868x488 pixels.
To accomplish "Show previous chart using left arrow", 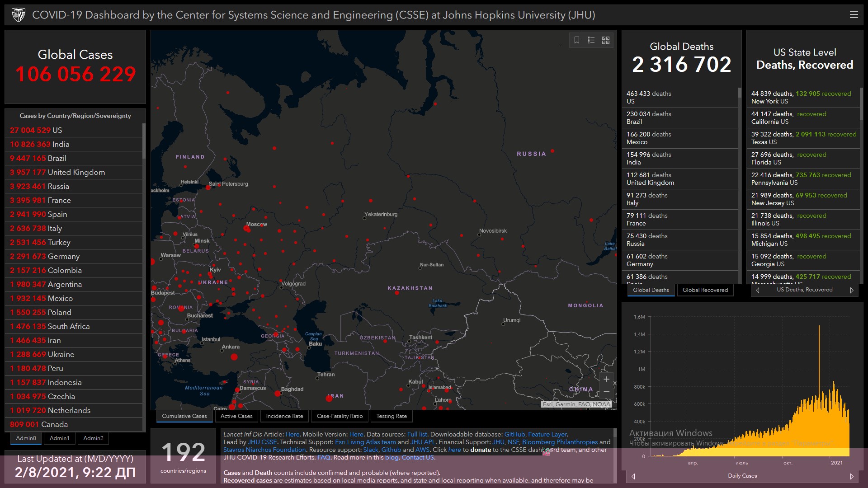I will (x=633, y=476).
